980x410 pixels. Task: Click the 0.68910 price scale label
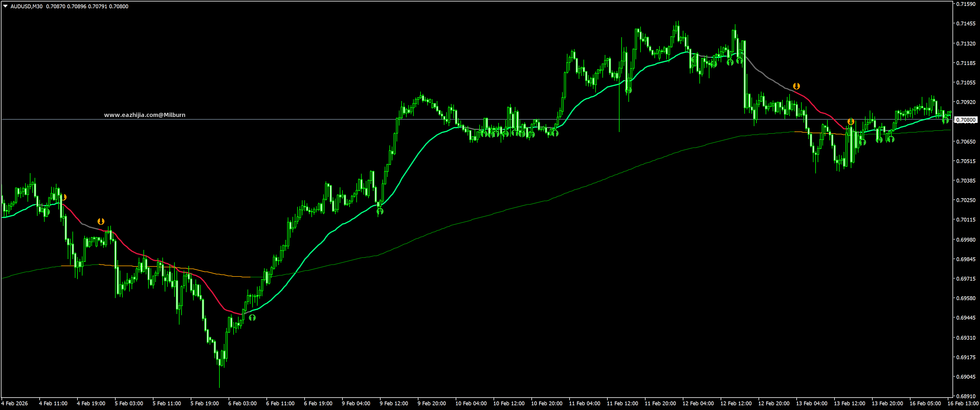pos(966,396)
